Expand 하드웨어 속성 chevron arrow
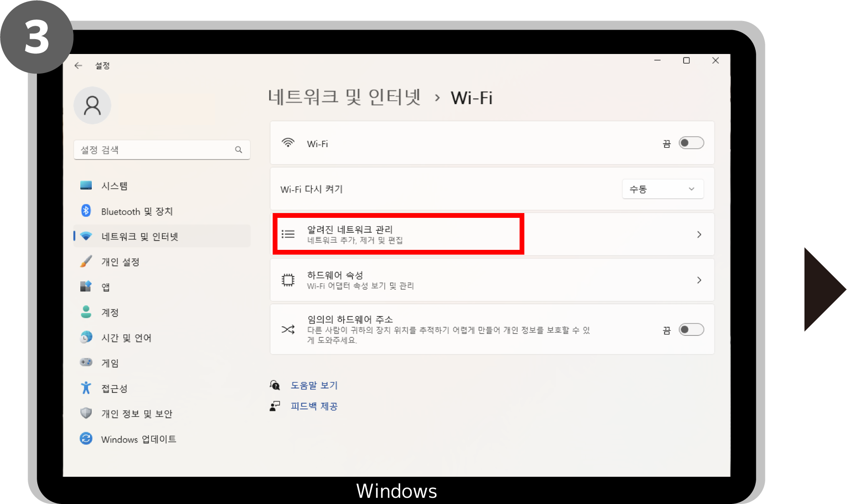Image resolution: width=847 pixels, height=504 pixels. 699,280
